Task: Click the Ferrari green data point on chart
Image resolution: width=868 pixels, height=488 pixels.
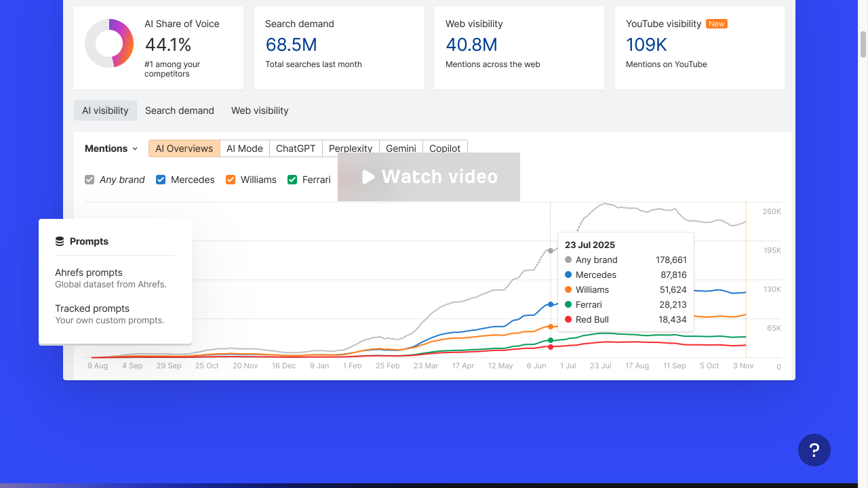Action: (x=551, y=340)
